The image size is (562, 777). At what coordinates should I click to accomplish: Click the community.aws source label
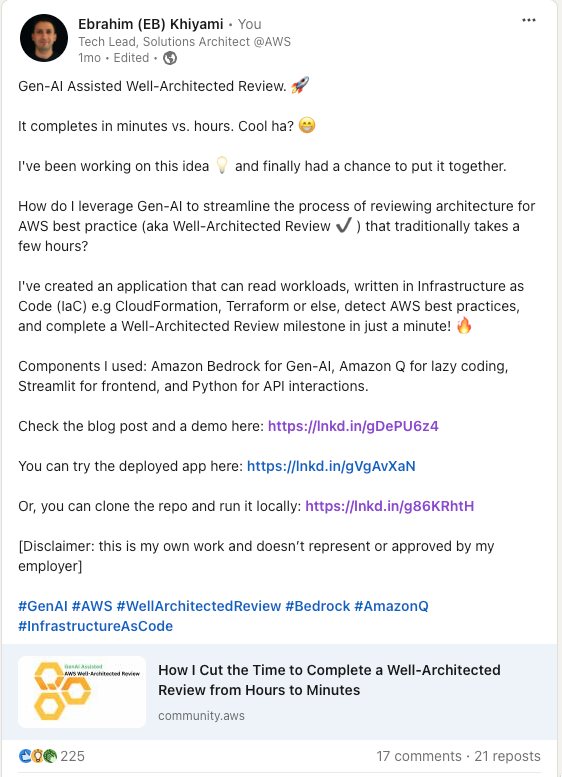pos(201,716)
